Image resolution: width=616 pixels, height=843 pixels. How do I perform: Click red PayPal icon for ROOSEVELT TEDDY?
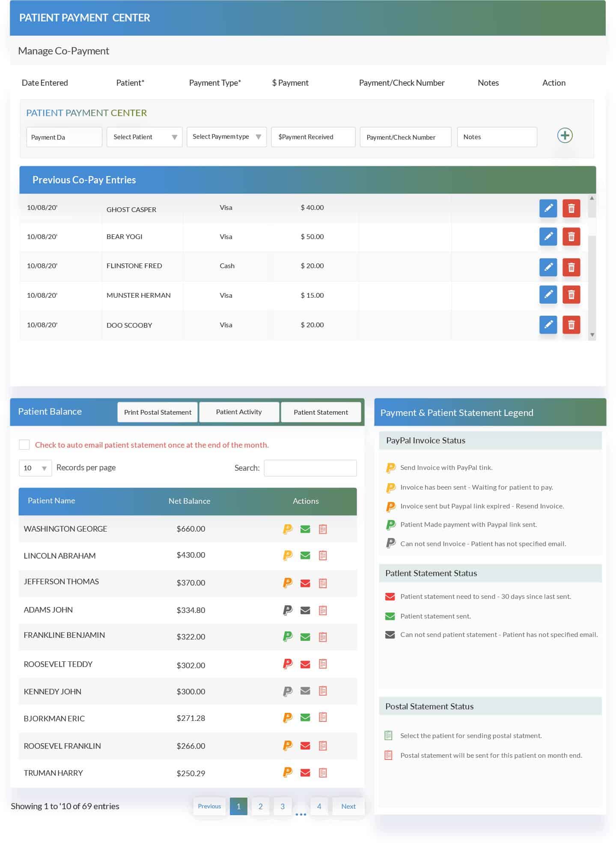coord(288,664)
